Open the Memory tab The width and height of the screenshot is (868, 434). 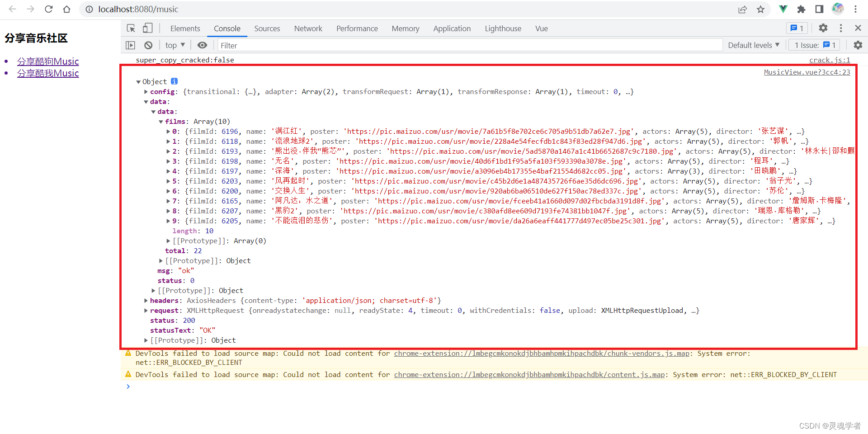(x=406, y=28)
